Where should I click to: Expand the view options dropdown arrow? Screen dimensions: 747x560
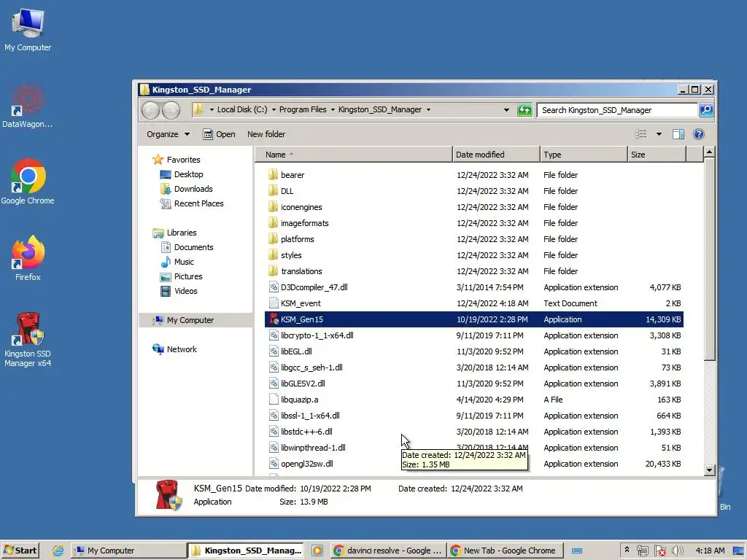(659, 134)
